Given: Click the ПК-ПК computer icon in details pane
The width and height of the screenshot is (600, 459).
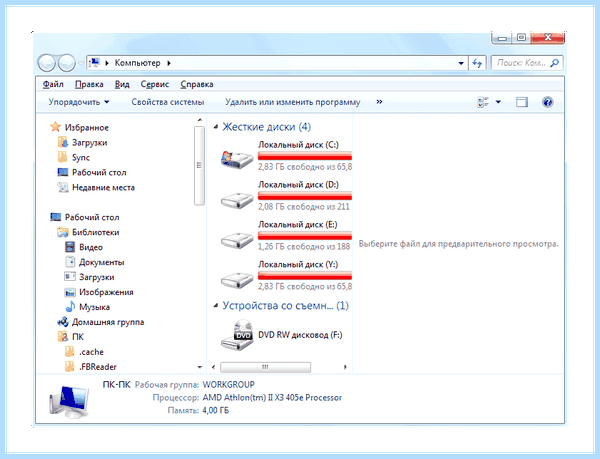Looking at the screenshot, I should point(70,401).
